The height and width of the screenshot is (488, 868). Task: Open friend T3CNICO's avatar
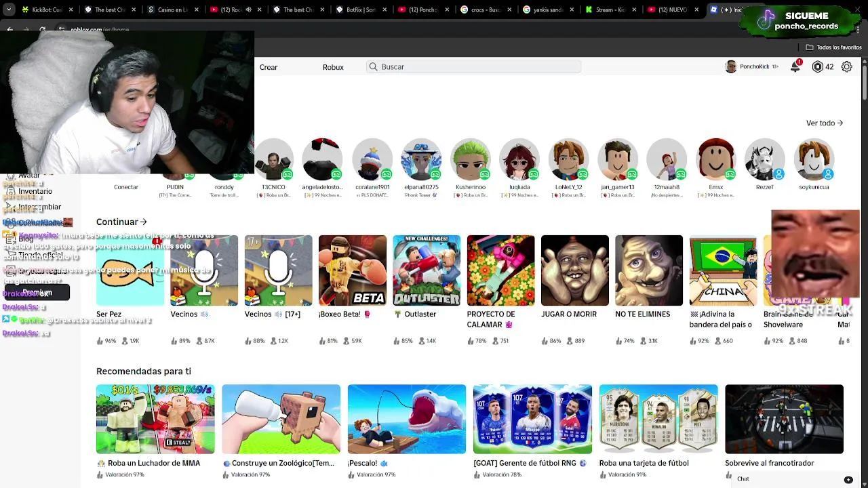274,160
